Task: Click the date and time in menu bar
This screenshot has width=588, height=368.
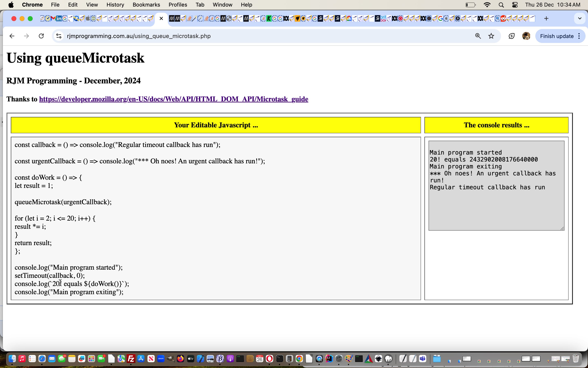Action: point(553,5)
